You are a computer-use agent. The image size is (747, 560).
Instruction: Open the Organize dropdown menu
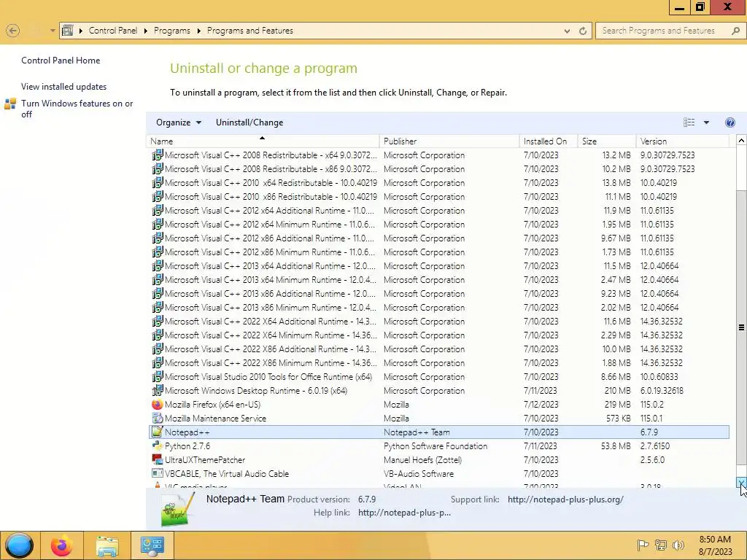[179, 122]
